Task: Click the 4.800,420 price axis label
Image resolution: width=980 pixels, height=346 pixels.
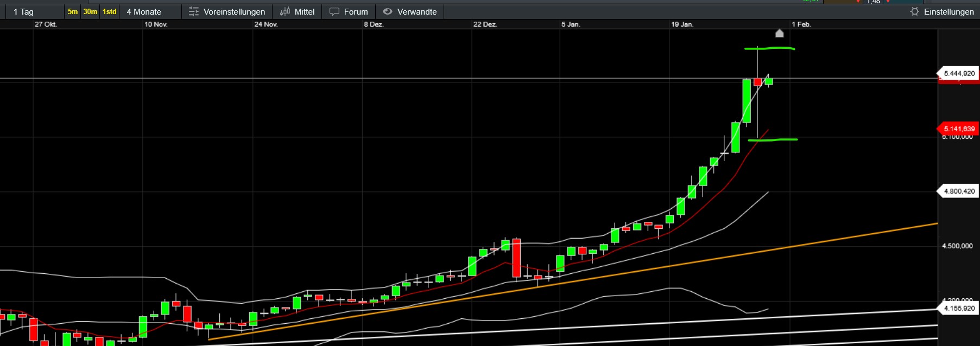Action: pos(959,191)
